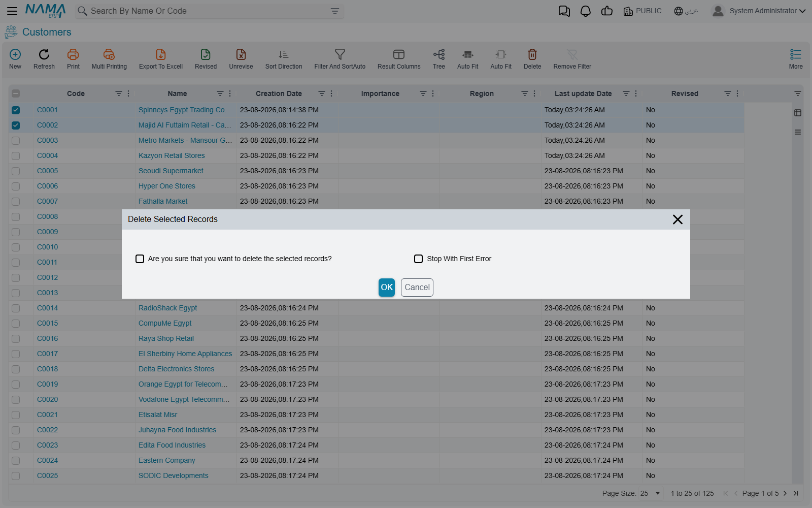Uncheck the C0002 row checkbox
This screenshot has height=508, width=812.
(16, 125)
